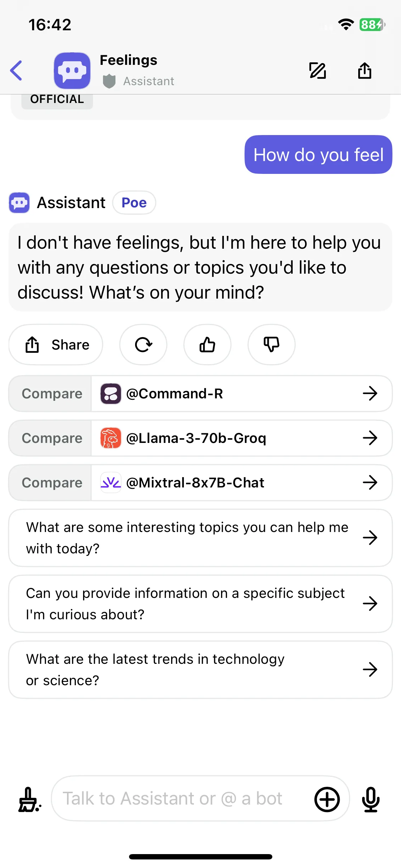Select the interesting topics suggestion
This screenshot has width=401, height=868.
point(200,538)
